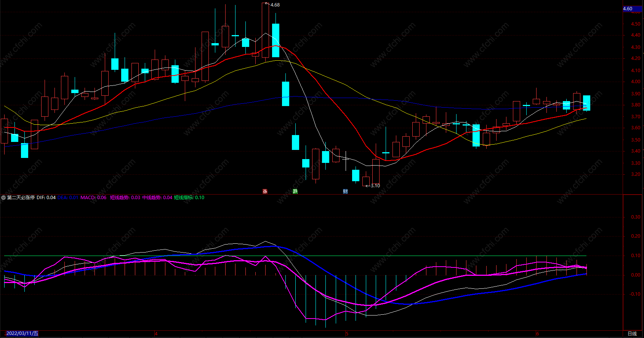Click the 4.68 high price label
644x338 pixels.
[x=275, y=5]
